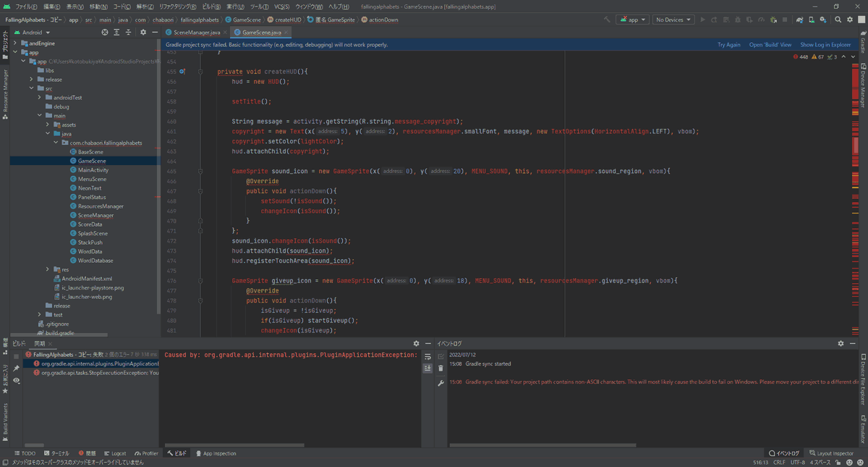
Task: Jump to next highlighted error arrow
Action: [853, 56]
